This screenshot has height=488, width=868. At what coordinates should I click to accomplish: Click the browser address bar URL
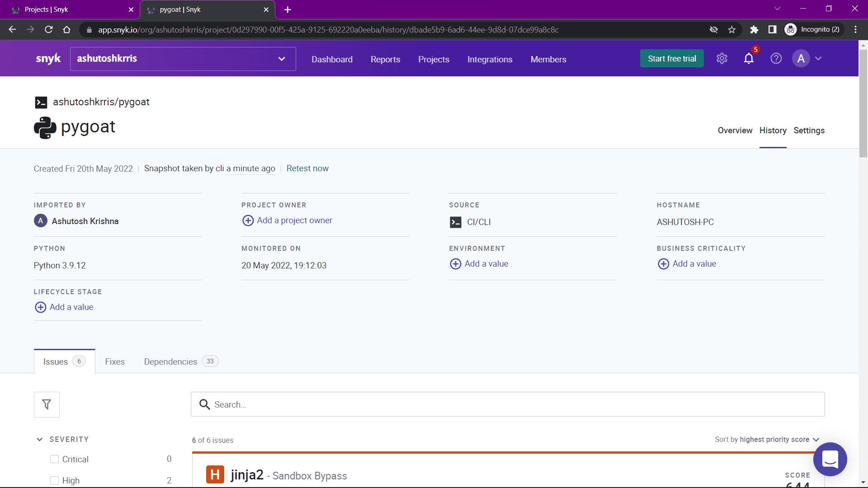click(328, 30)
